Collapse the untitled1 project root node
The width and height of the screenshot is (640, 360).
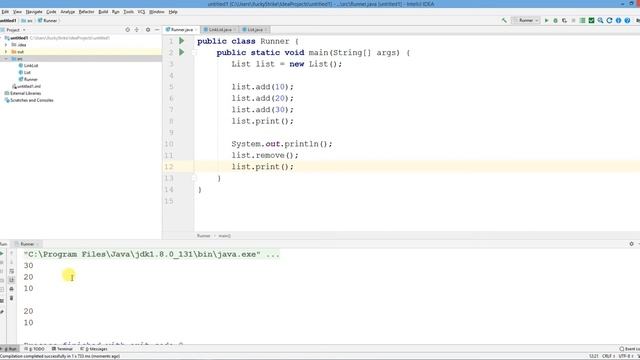tap(2, 38)
